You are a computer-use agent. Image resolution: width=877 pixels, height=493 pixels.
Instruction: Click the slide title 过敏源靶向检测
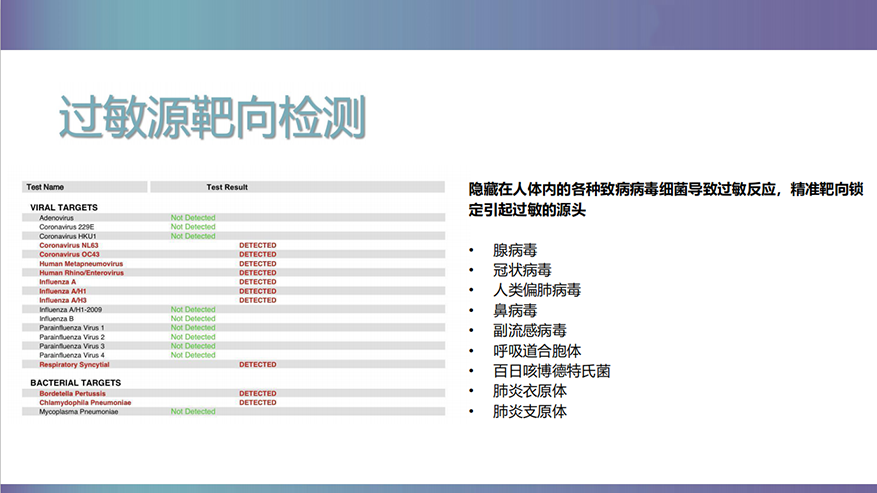pyautogui.click(x=211, y=118)
